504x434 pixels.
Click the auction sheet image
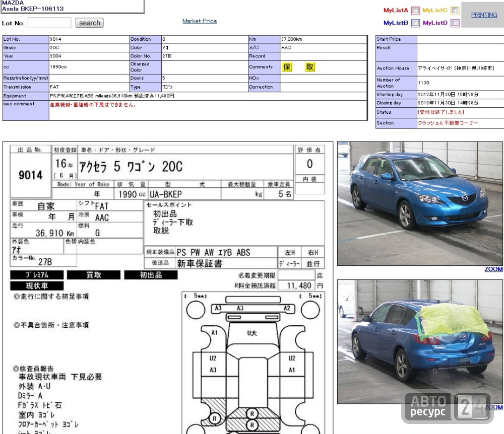[x=167, y=287]
